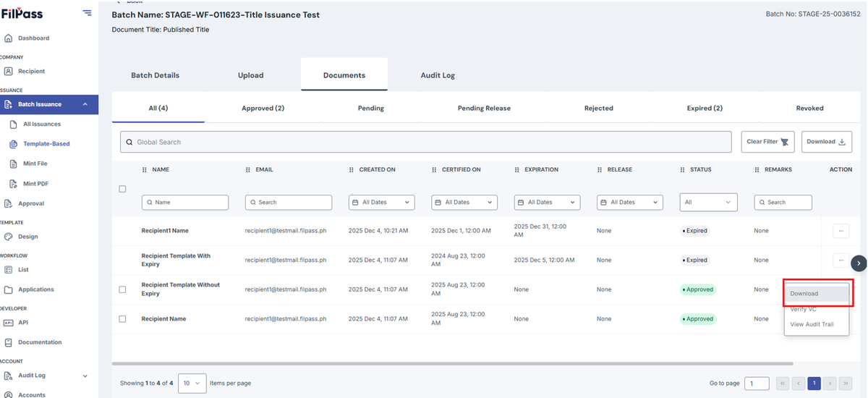Click the Remarks column search field
The image size is (868, 398).
pos(783,203)
